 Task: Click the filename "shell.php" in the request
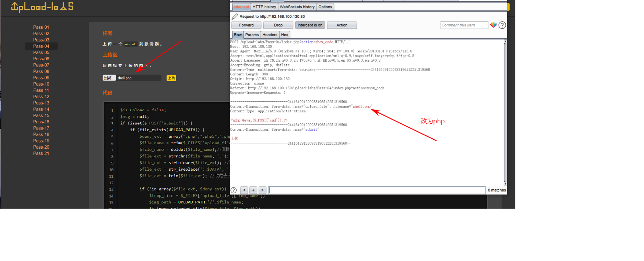click(x=362, y=107)
